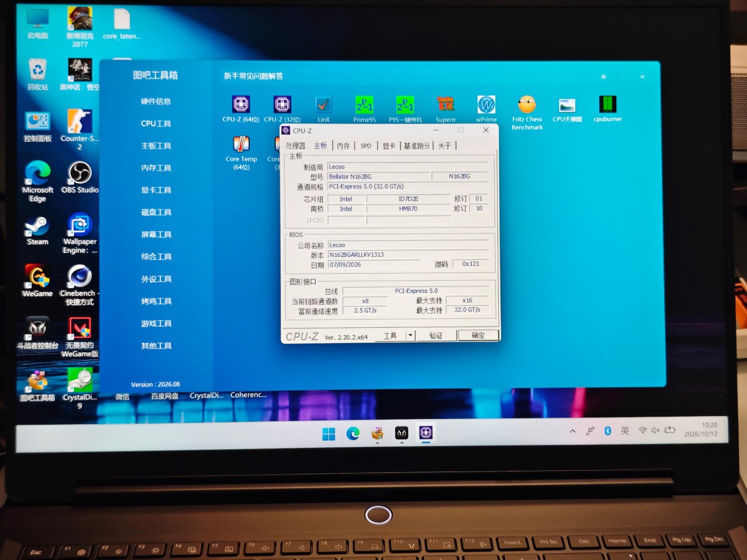Screen dimensions: 747x560
Task: Show the 关于 tab in CPU-Z
Action: 445,146
